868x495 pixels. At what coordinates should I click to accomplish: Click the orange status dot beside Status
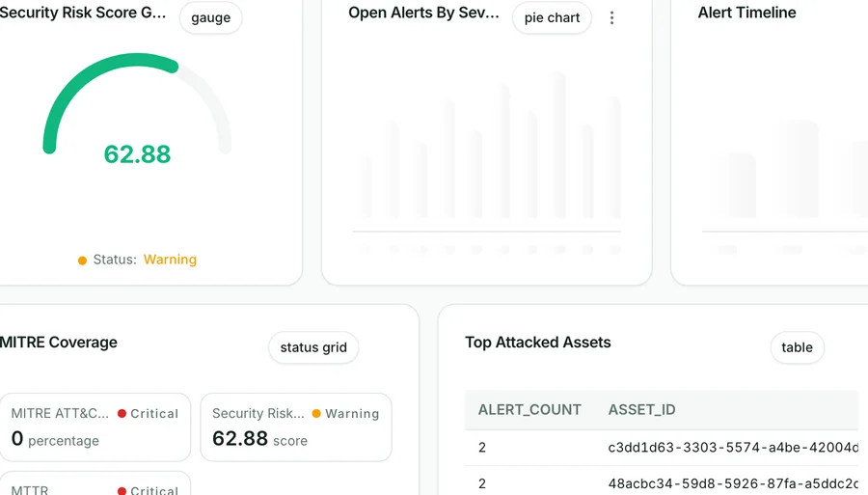coord(82,261)
